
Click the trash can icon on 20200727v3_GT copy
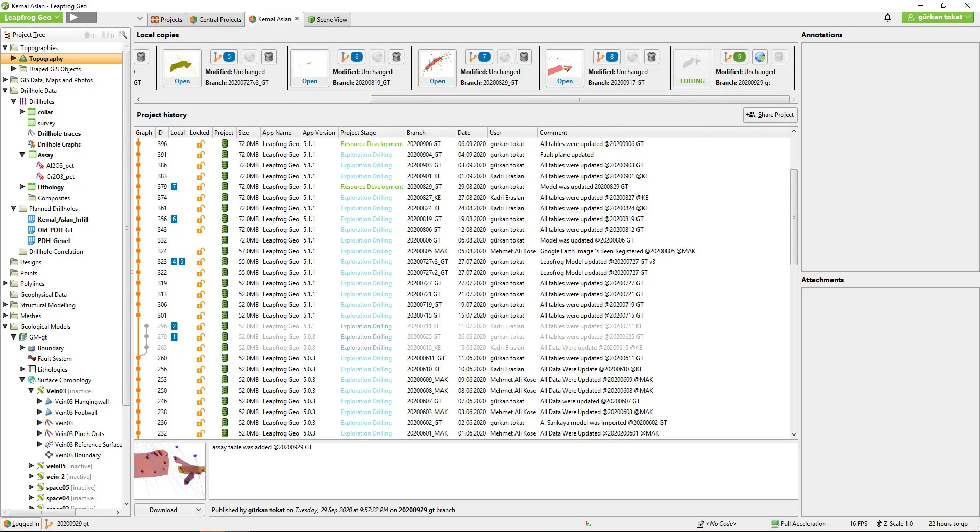click(269, 57)
